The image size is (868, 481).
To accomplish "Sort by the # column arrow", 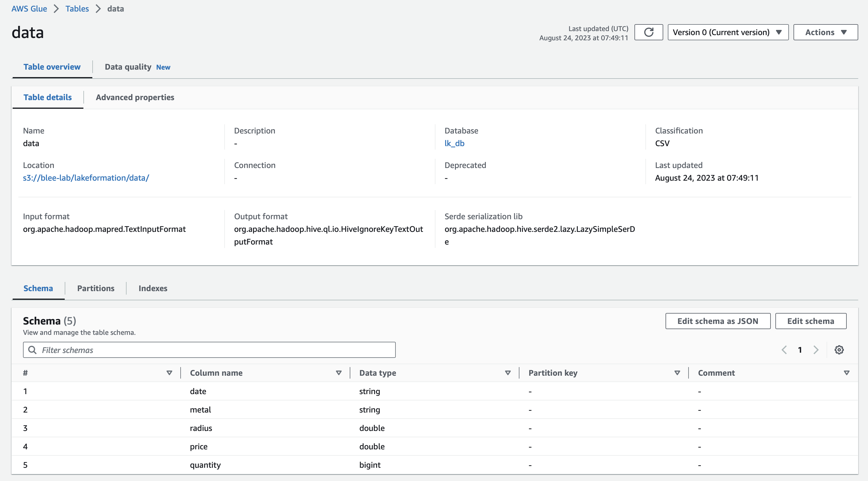I will click(169, 373).
